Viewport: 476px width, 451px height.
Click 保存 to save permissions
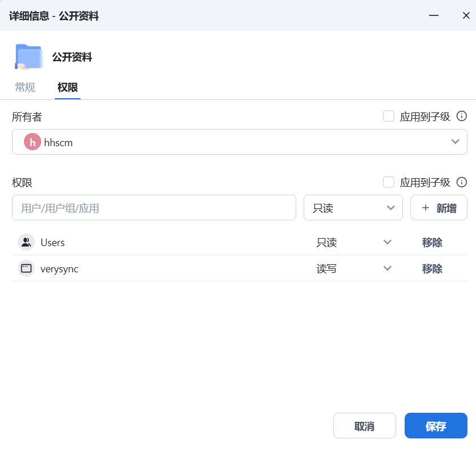pos(435,425)
